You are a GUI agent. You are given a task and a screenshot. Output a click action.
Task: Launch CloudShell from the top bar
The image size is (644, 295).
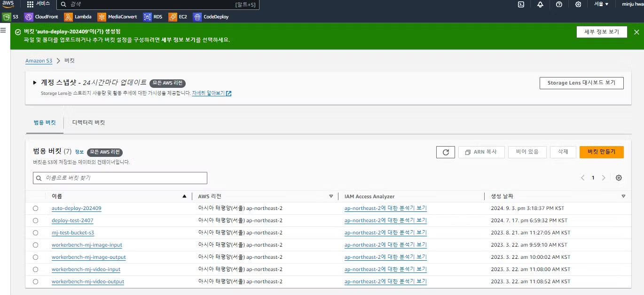pos(520,5)
